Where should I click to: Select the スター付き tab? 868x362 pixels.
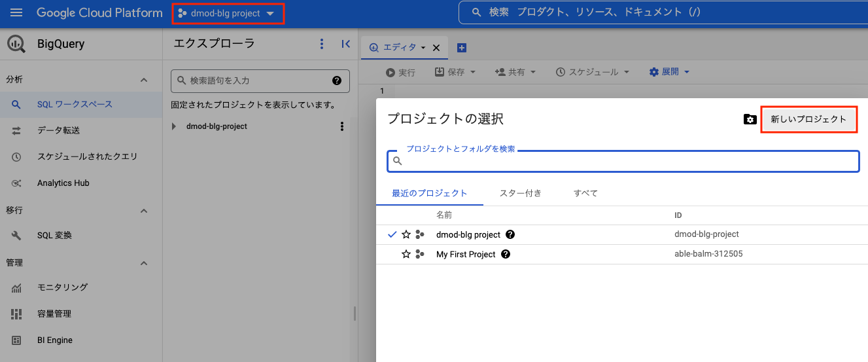[520, 193]
